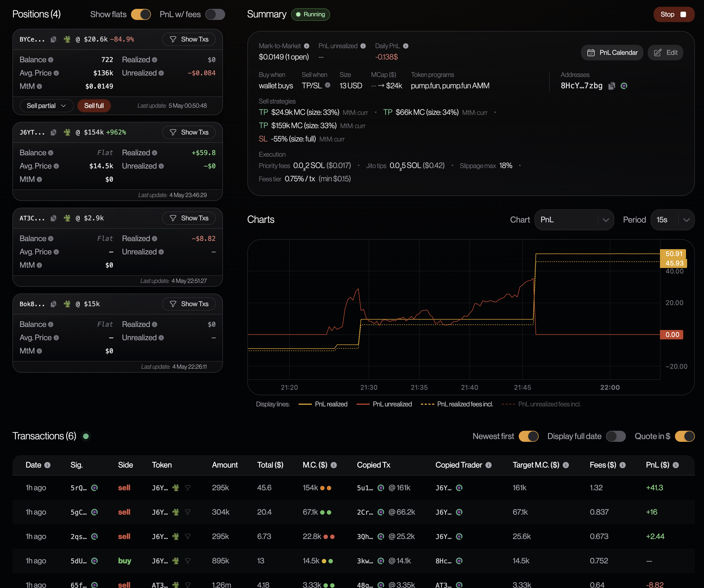Enable PnL w/ fees switch
The height and width of the screenshot is (588, 704).
pyautogui.click(x=215, y=14)
